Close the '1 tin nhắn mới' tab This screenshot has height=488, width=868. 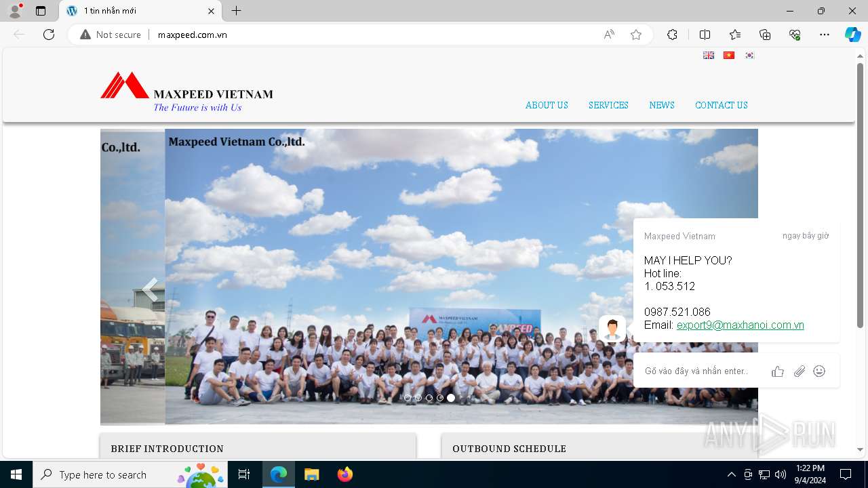pos(211,11)
